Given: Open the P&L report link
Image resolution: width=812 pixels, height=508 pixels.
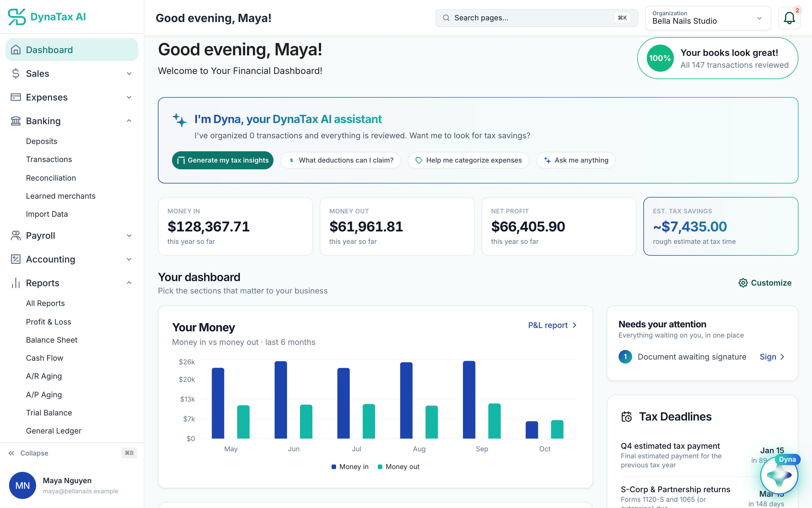Looking at the screenshot, I should coord(552,325).
